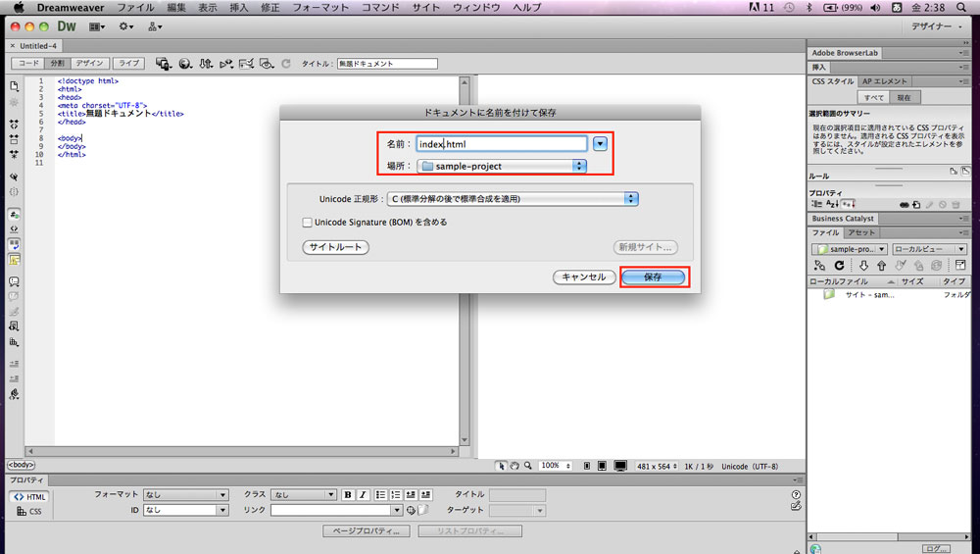Click the 名前 filename input field
Screen dimensions: 980x554
501,144
